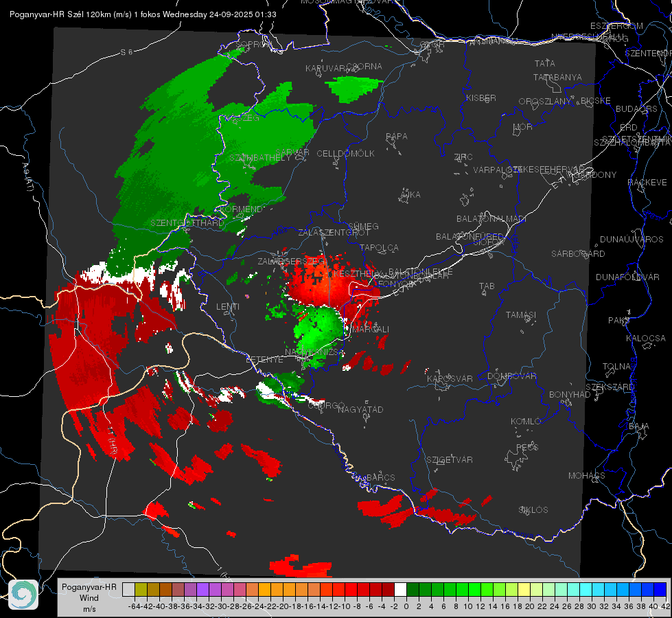672x618 pixels.
Task: Click the ZALAEGERSZEG city label
Action: 292,261
